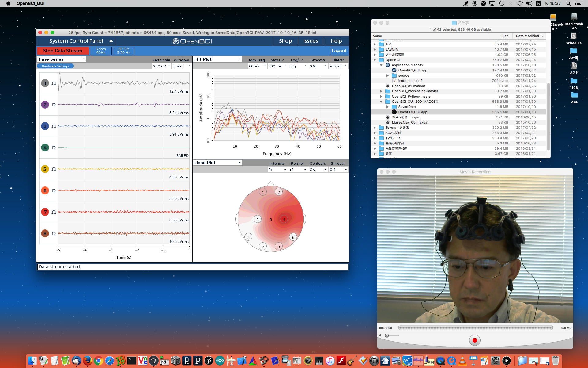Click channel 4 impedance ohm icon

[54, 148]
